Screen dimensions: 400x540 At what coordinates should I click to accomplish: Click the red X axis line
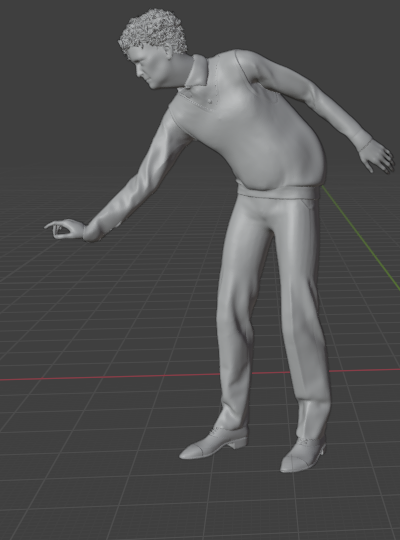point(103,377)
